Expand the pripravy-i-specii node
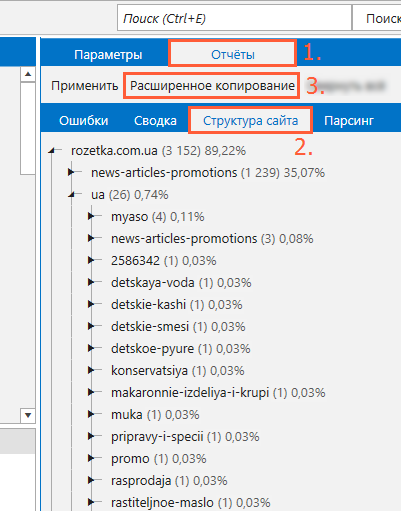The width and height of the screenshot is (401, 511). [x=91, y=436]
